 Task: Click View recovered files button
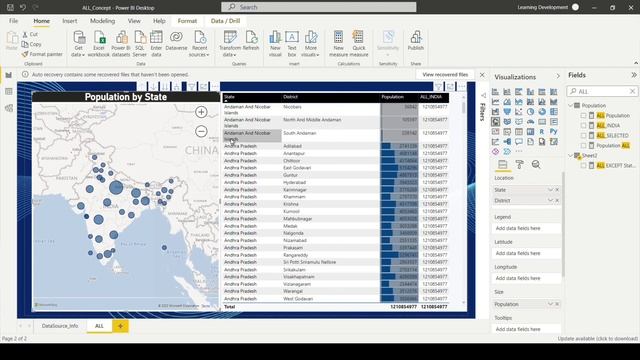tap(445, 75)
